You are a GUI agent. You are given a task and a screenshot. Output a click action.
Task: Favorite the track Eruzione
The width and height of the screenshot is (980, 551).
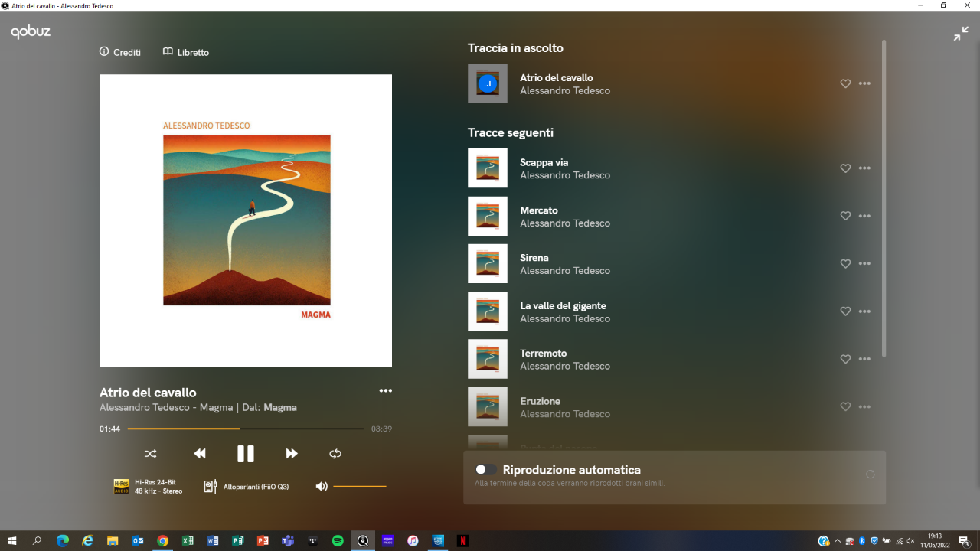pyautogui.click(x=845, y=407)
